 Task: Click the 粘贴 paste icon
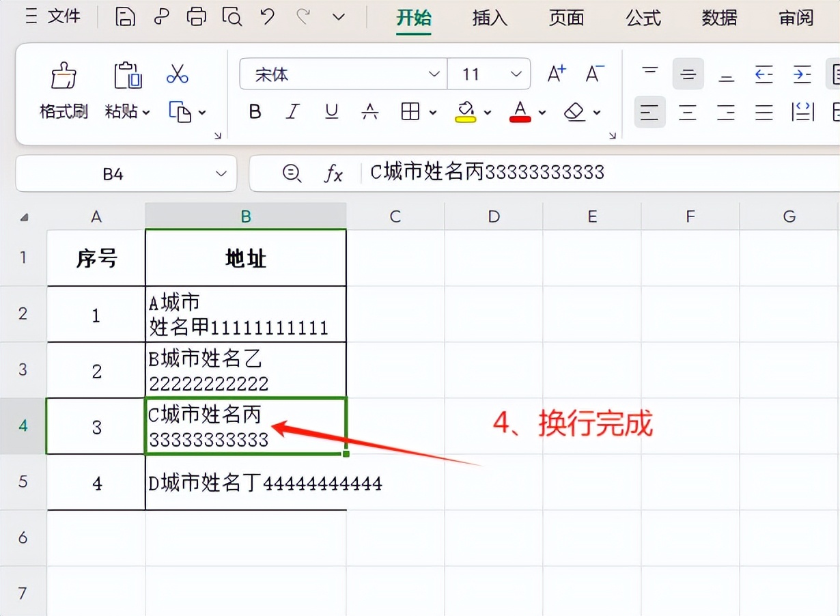[128, 75]
